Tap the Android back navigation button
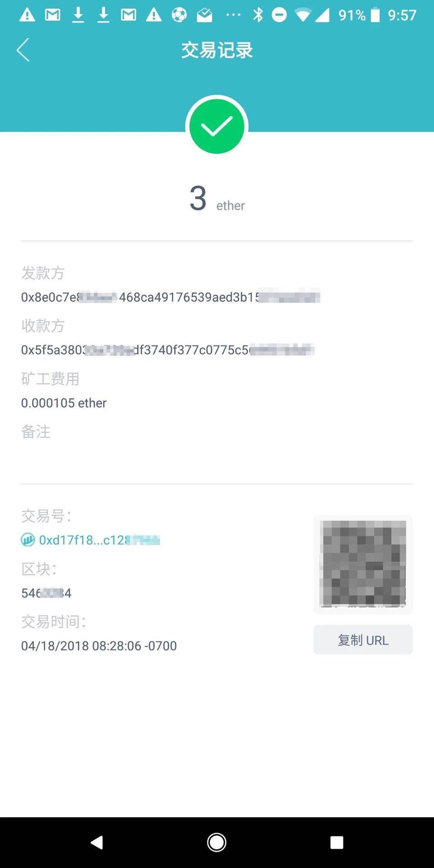The width and height of the screenshot is (434, 868). [x=97, y=842]
